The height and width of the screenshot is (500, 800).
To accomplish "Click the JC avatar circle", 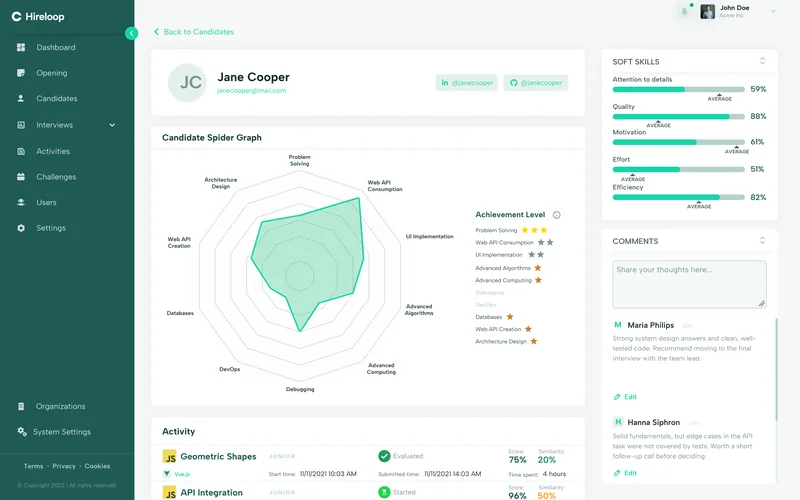I will point(187,82).
